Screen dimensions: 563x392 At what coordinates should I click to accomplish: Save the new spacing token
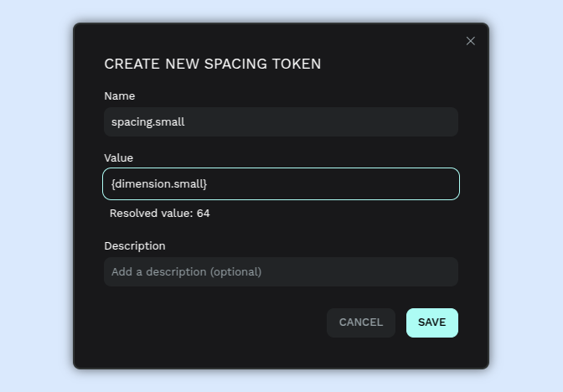click(431, 322)
